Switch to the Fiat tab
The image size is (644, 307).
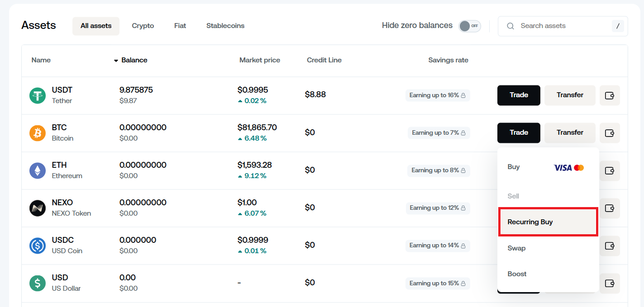[180, 26]
